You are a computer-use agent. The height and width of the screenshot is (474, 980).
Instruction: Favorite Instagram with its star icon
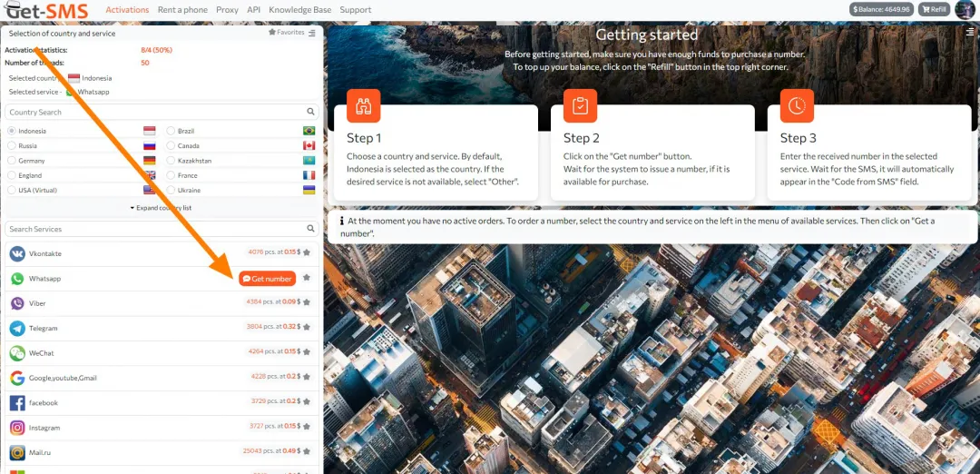pos(307,427)
